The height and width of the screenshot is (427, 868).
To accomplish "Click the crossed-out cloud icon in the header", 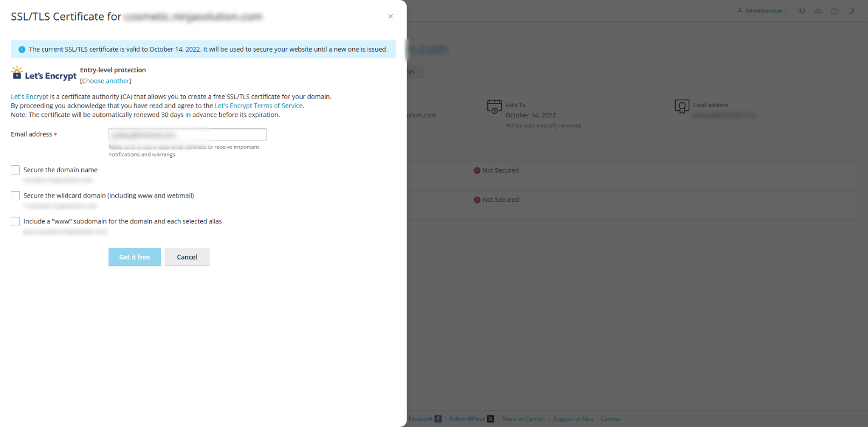I will click(818, 11).
